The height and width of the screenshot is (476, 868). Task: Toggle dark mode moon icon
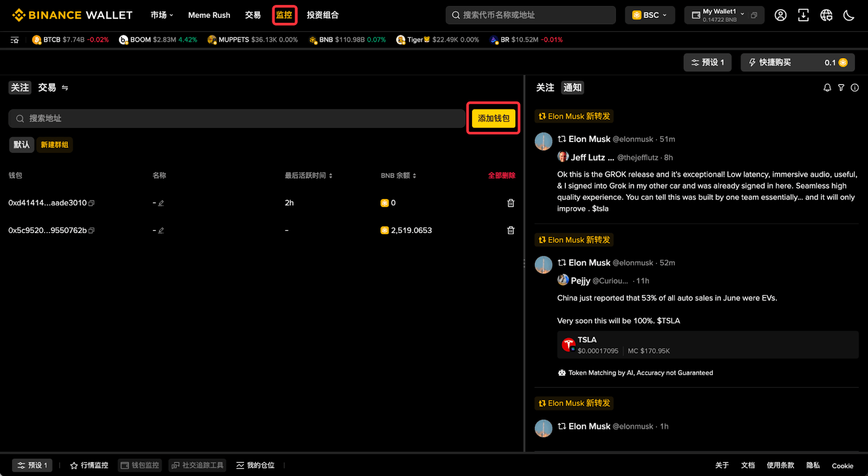[x=849, y=15]
